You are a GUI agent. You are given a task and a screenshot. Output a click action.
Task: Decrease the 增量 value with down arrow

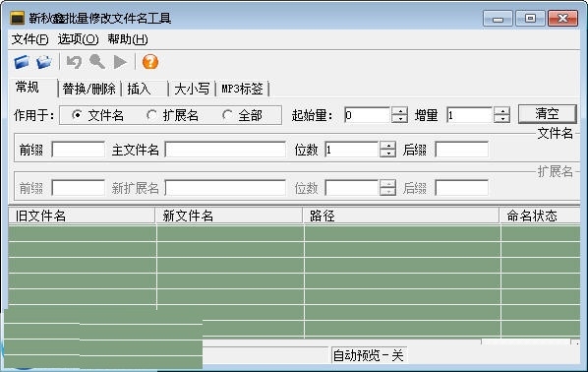click(x=502, y=119)
